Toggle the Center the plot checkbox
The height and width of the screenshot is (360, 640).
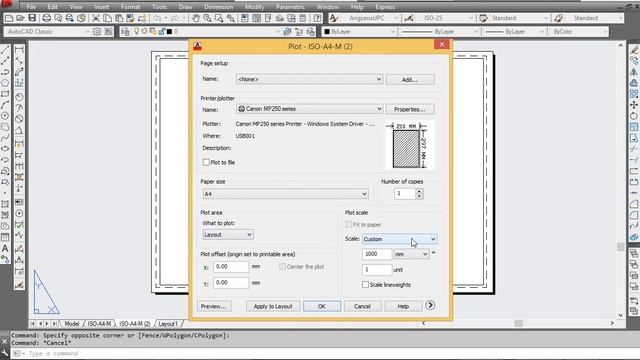[x=282, y=267]
